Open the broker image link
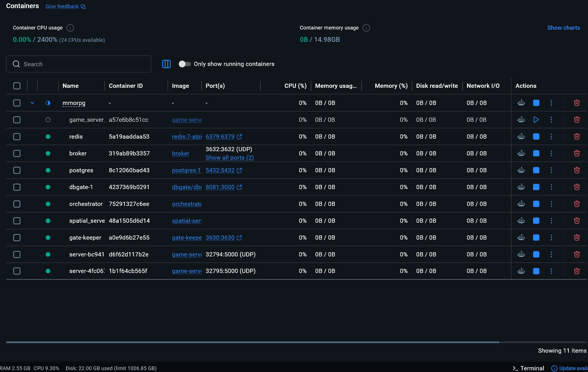588x372 pixels. click(180, 153)
